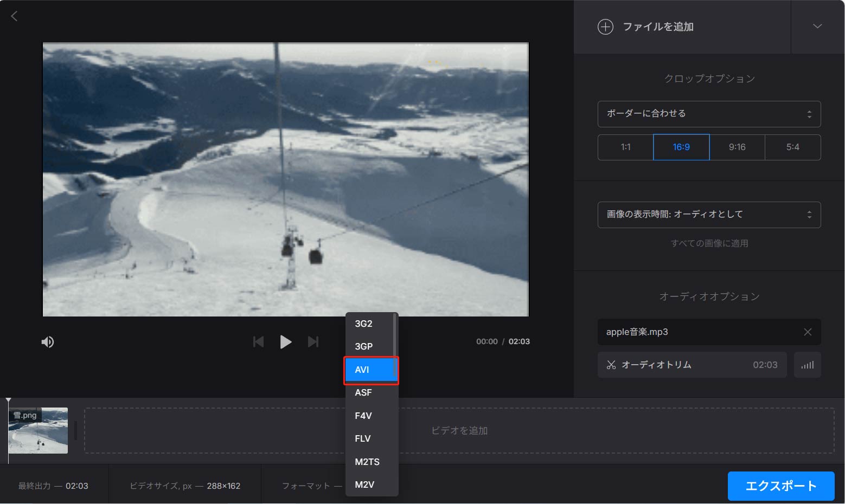
Task: Choose M2TS as the output format
Action: point(367,462)
